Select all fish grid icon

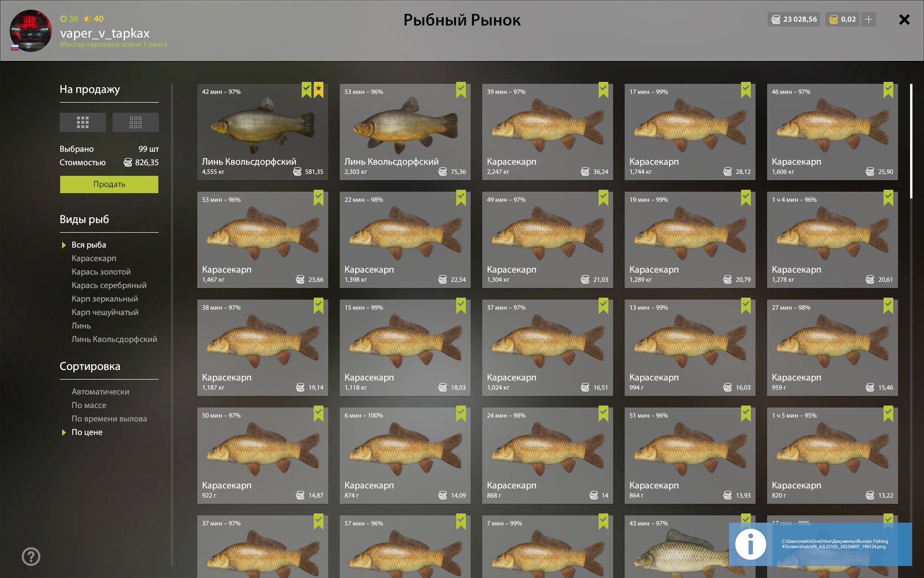83,122
